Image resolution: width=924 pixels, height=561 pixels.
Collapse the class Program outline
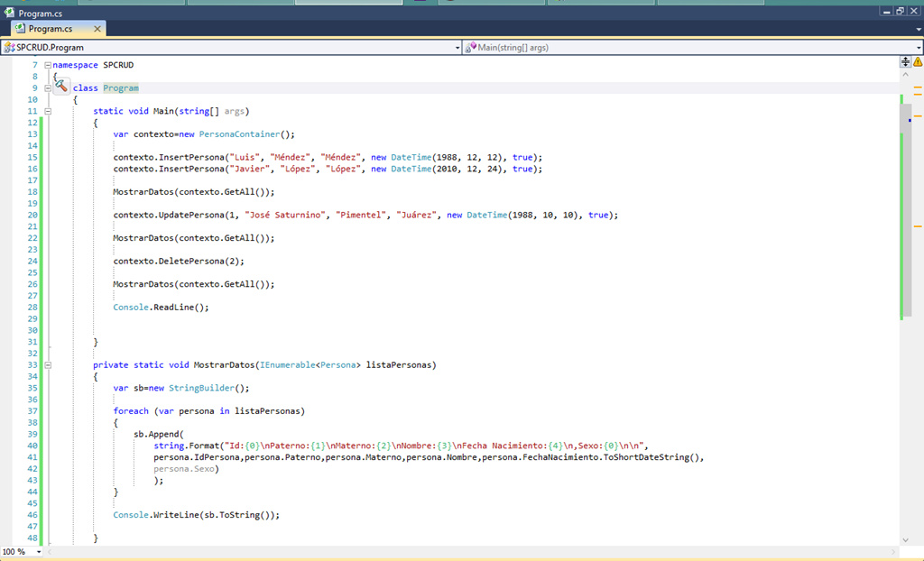click(x=47, y=88)
